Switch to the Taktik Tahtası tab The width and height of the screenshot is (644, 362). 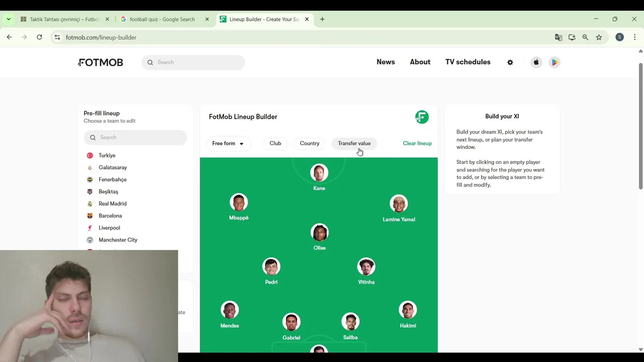[x=64, y=19]
